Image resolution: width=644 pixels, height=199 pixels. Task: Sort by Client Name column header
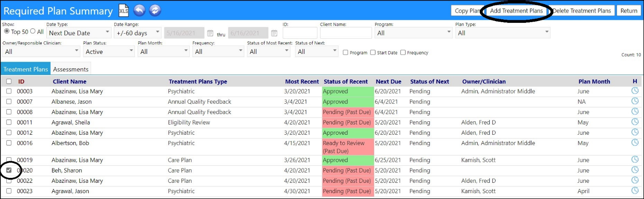(x=70, y=81)
